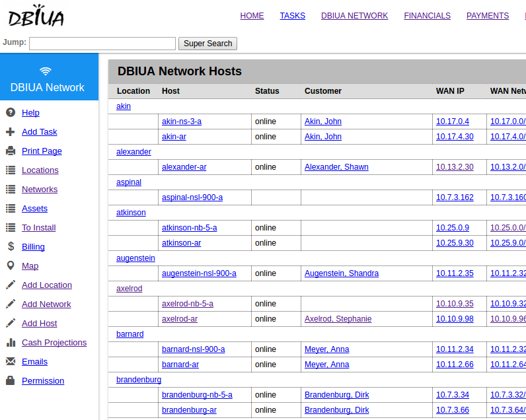The width and height of the screenshot is (526, 420).
Task: Open the brandenburg location link
Action: click(139, 380)
